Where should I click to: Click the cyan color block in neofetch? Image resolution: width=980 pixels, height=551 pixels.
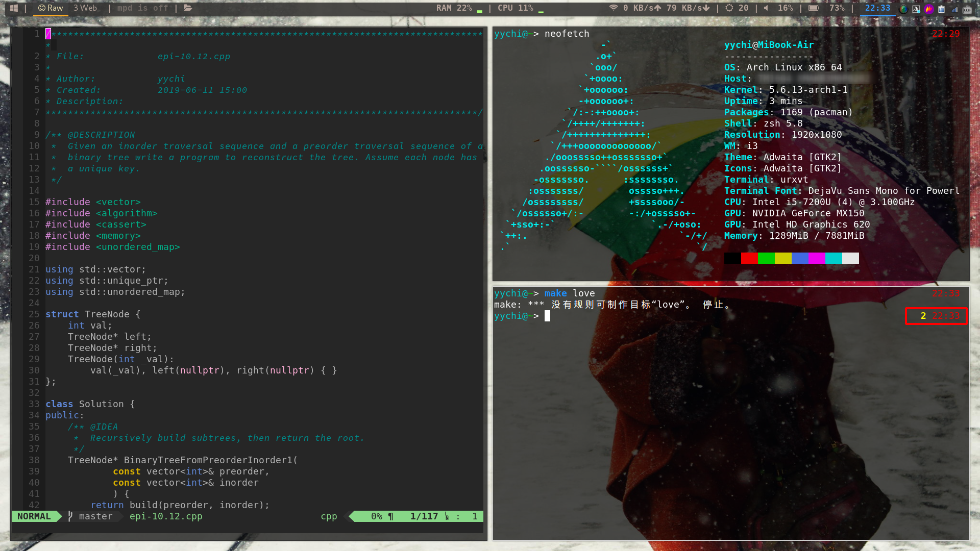[834, 258]
